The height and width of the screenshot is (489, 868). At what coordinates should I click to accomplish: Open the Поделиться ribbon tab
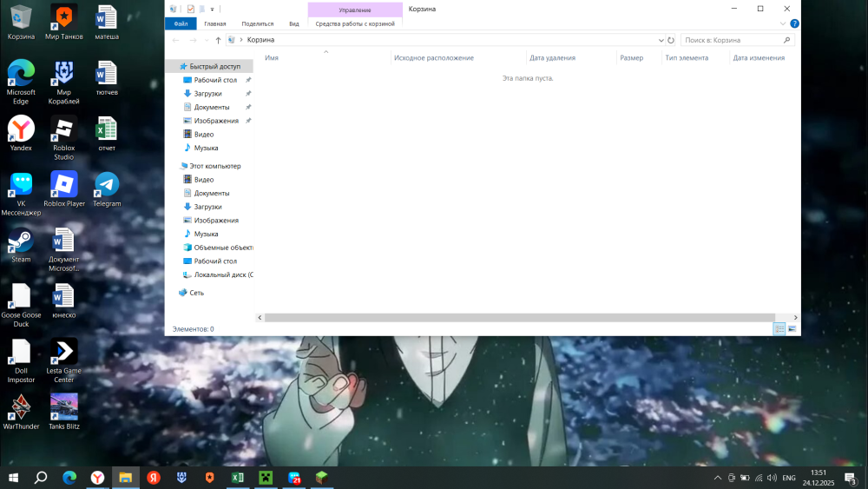pos(258,23)
